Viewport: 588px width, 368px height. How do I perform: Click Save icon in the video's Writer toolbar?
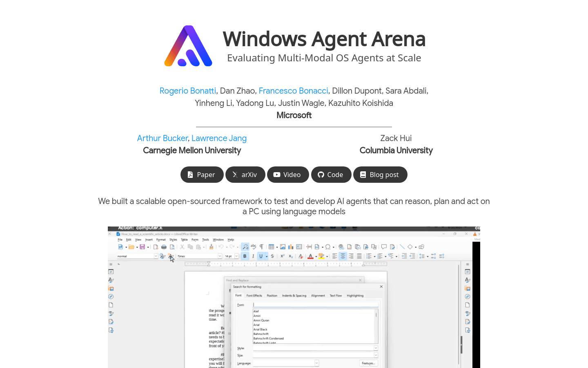pos(142,247)
